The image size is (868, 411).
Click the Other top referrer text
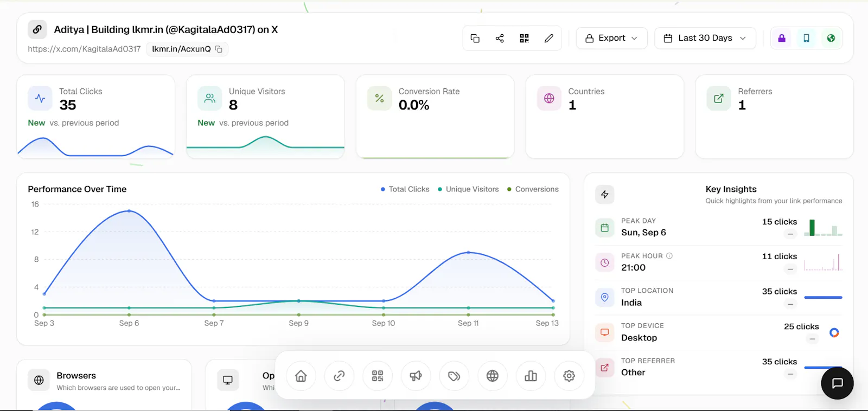click(633, 373)
